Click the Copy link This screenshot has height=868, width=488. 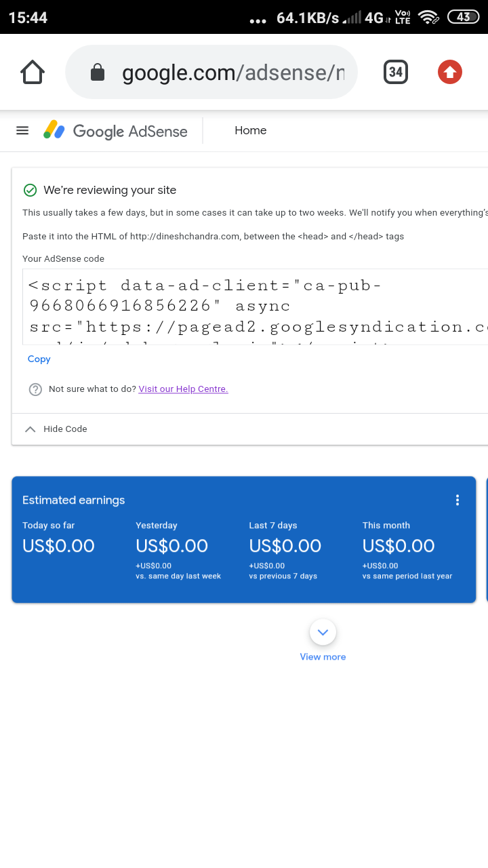pos(39,359)
